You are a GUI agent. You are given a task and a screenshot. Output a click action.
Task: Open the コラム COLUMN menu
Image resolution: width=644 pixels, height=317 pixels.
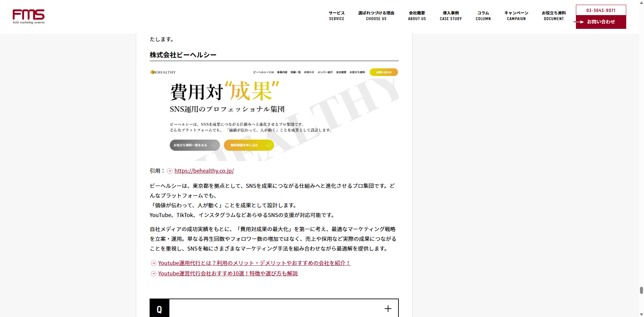(x=483, y=16)
